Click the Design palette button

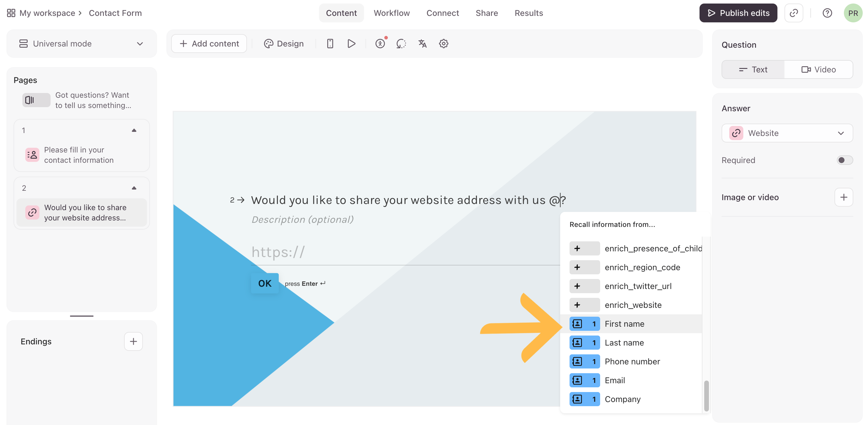coord(284,44)
